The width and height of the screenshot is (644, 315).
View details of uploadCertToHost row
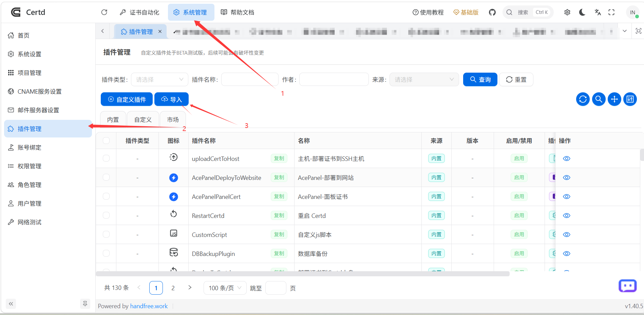coord(567,159)
